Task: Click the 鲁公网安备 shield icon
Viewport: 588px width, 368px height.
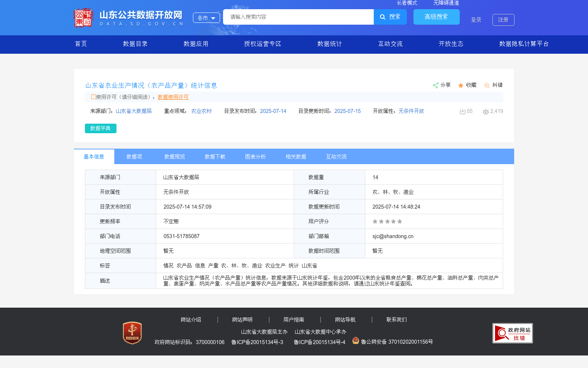Action: coord(355,341)
